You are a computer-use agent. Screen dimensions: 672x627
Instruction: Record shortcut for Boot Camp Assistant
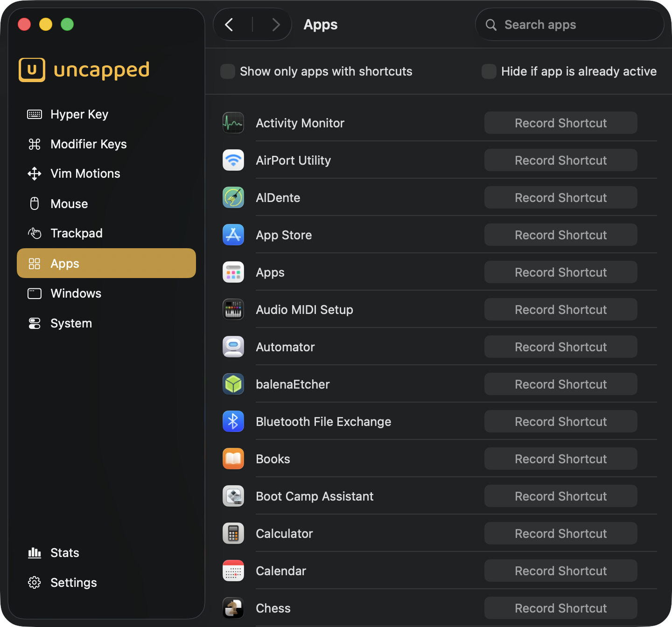click(x=560, y=496)
